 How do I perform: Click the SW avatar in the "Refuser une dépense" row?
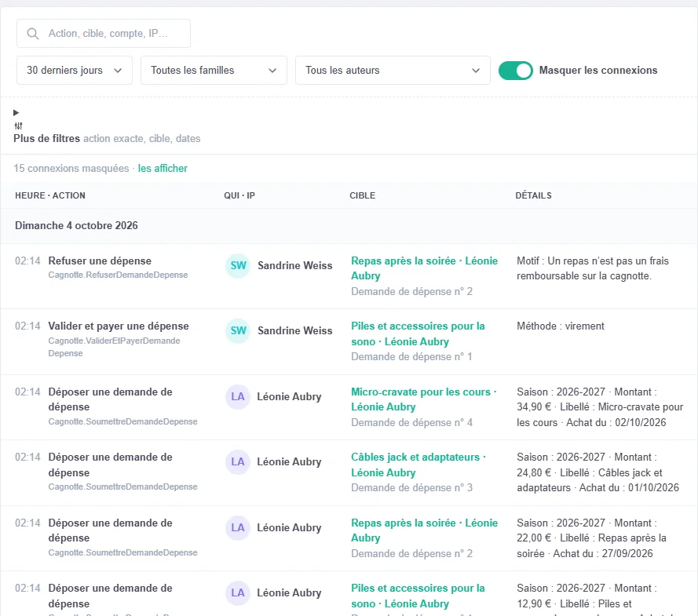(238, 265)
